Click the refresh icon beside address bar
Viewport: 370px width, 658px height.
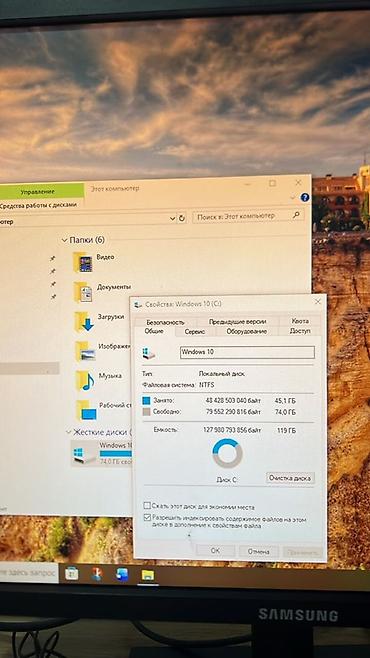[182, 218]
